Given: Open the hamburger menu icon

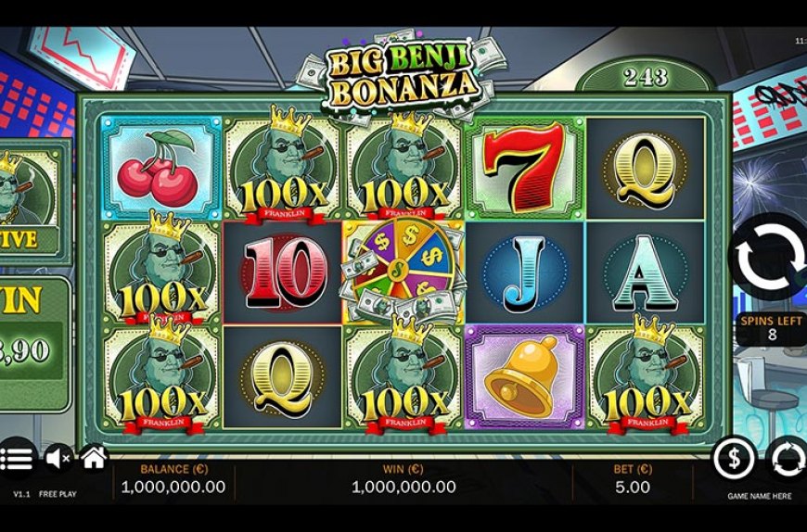Looking at the screenshot, I should tap(17, 459).
